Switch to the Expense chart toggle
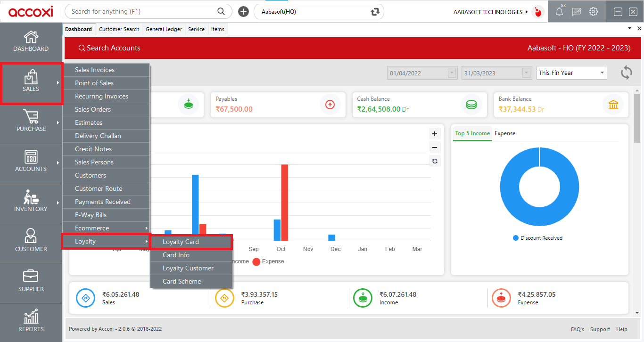The width and height of the screenshot is (644, 342). pos(505,133)
